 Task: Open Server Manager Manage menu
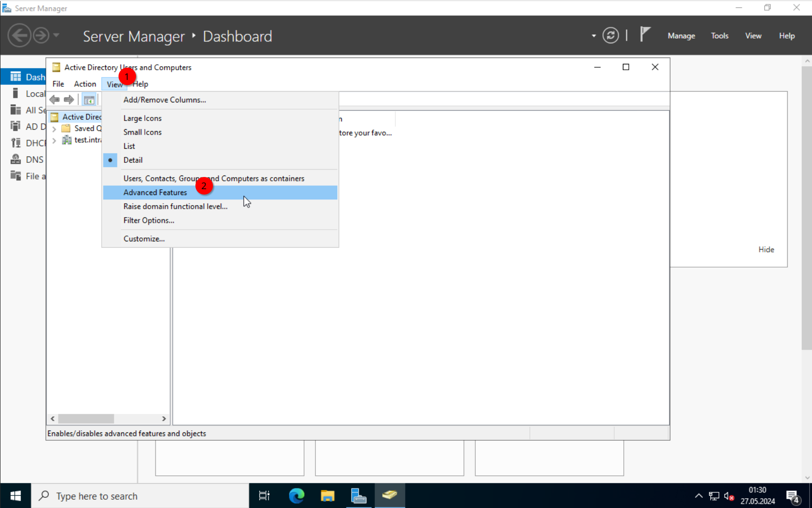coord(681,36)
